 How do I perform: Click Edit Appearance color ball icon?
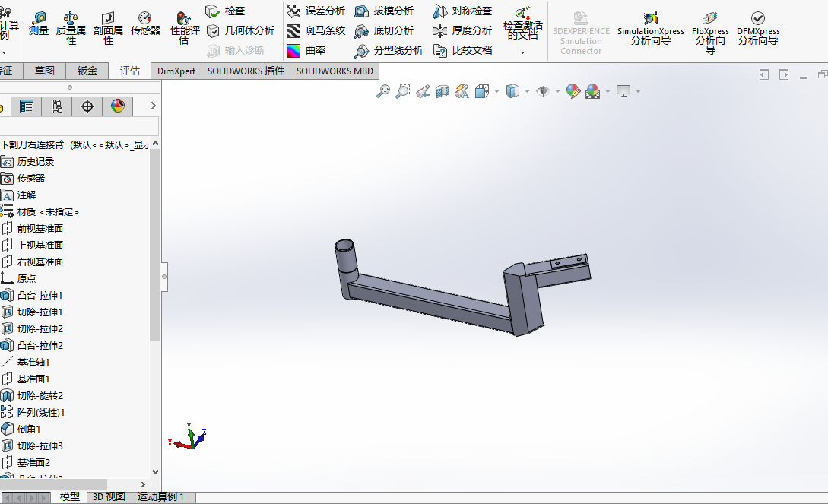point(573,91)
